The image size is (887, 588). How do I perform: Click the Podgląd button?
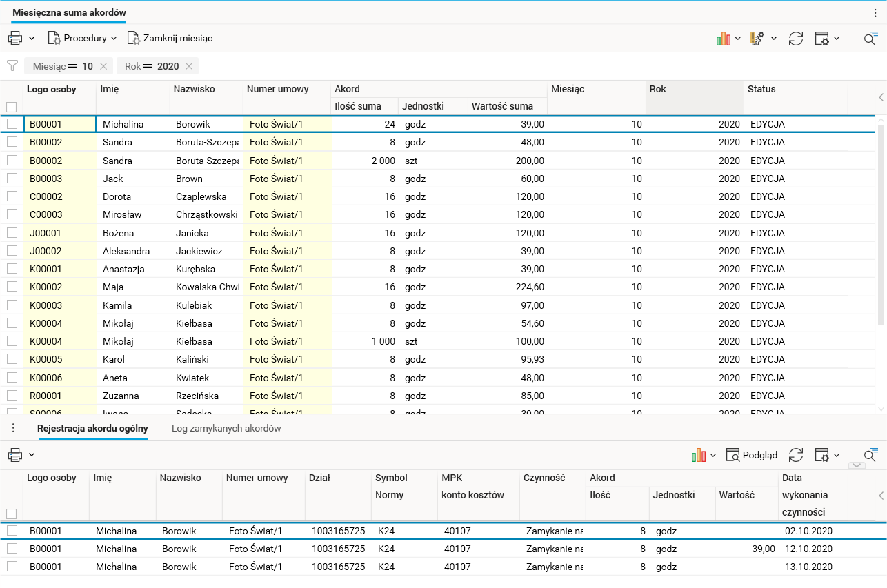click(x=752, y=455)
